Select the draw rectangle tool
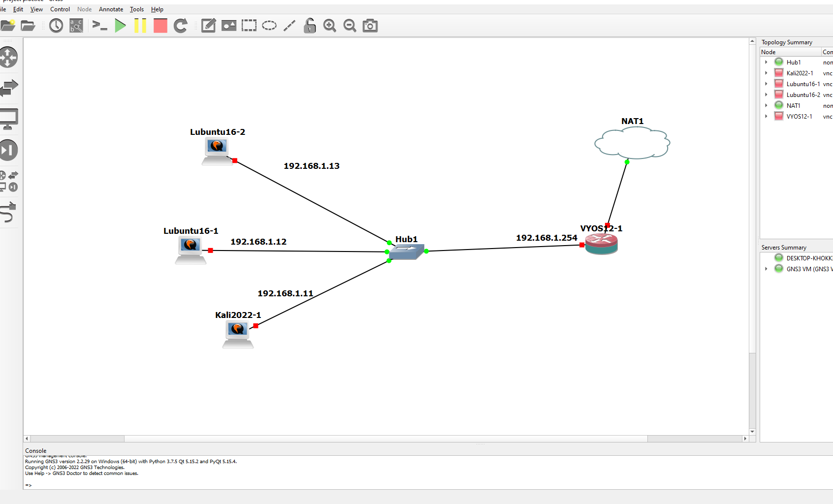This screenshot has width=833, height=504. [x=249, y=26]
